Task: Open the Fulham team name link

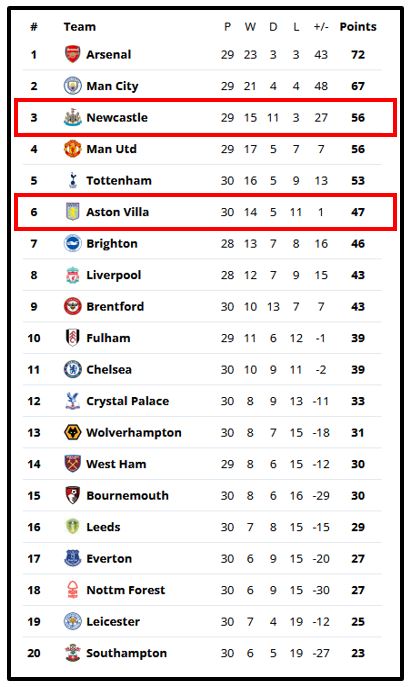Action: click(108, 338)
